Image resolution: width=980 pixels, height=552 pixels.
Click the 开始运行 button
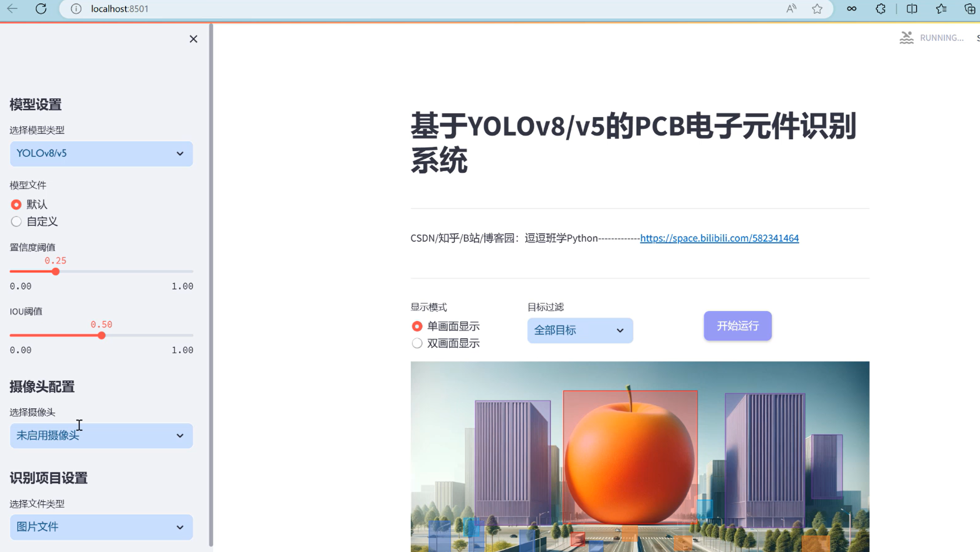pyautogui.click(x=737, y=326)
